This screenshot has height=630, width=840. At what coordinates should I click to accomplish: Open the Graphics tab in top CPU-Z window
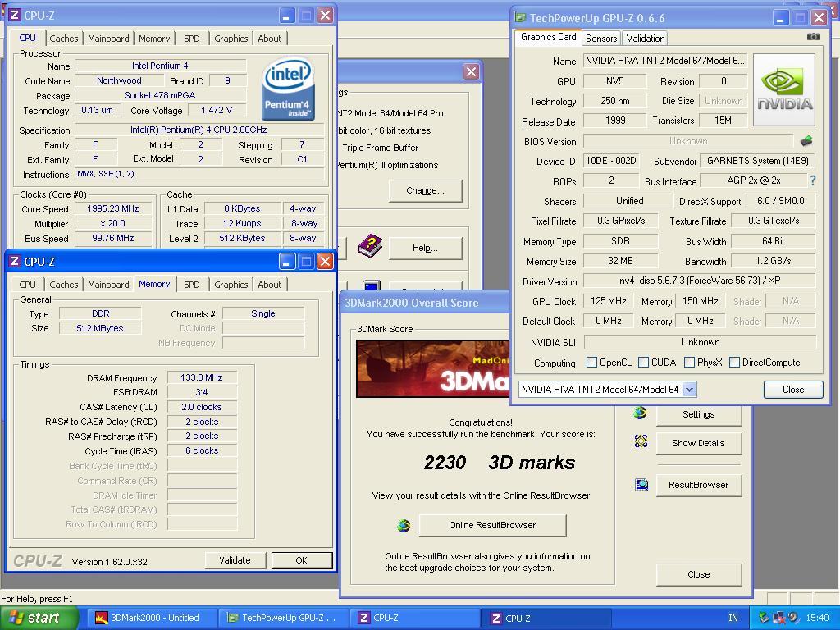(231, 39)
